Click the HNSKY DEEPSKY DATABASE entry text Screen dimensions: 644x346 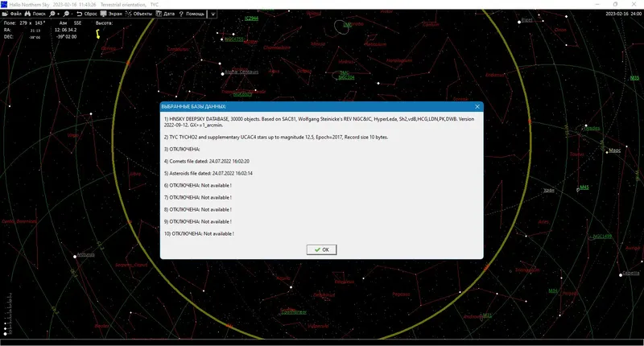click(x=319, y=122)
